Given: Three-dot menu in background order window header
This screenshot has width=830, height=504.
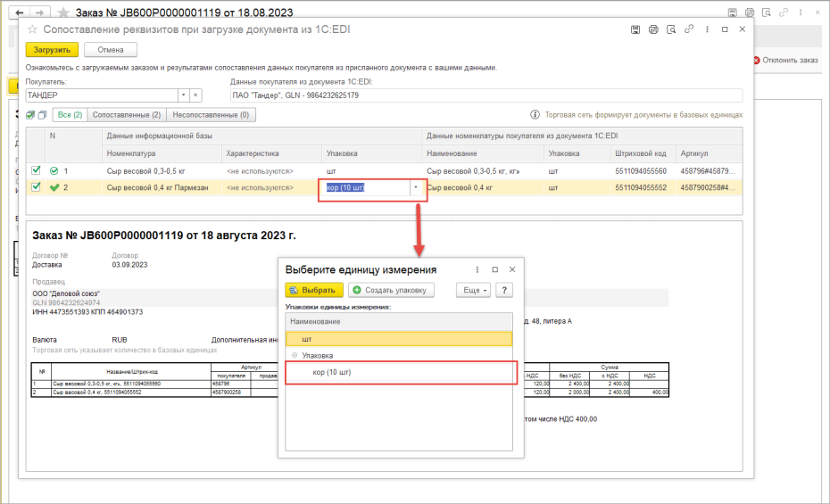Looking at the screenshot, I should pos(801,12).
